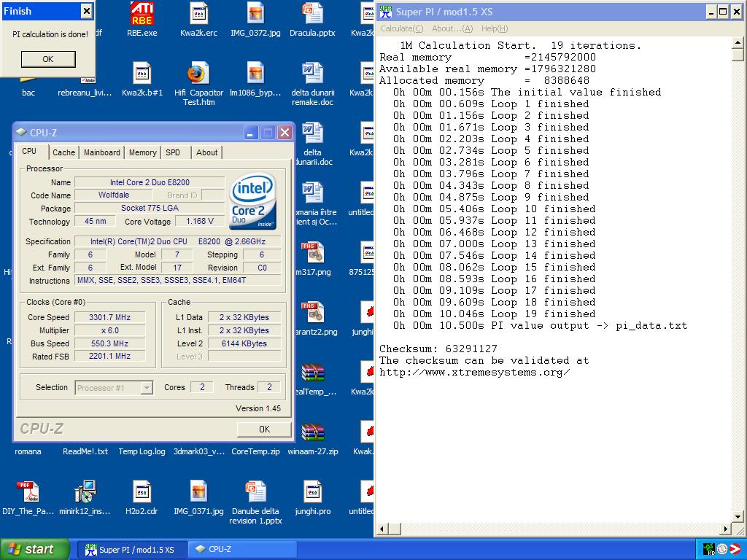Click the PI value output pi_data.txt line
This screenshot has height=560, width=747.
click(541, 326)
